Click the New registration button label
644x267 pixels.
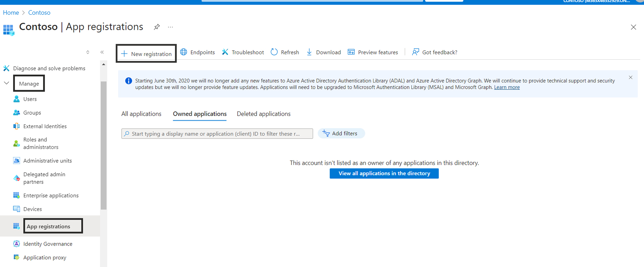151,54
